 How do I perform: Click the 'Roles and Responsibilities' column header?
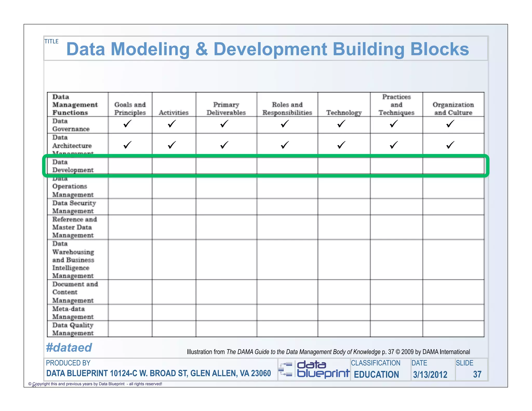tap(287, 109)
